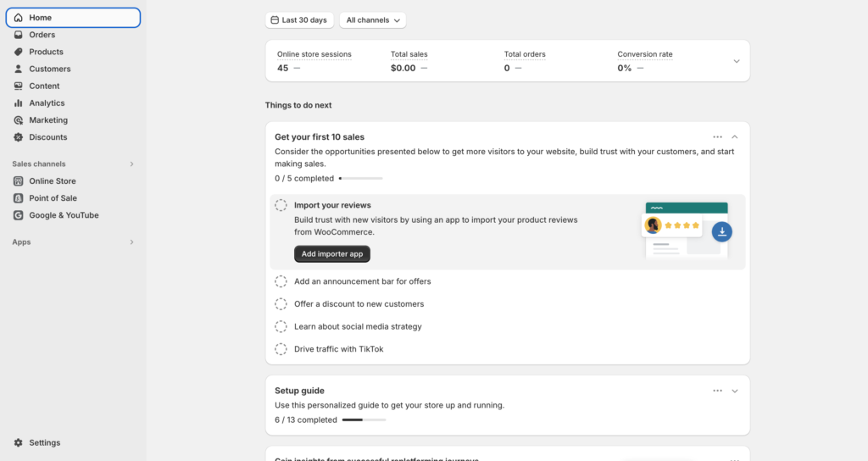Open Drive traffic with TikTok task
868x461 pixels.
(339, 349)
